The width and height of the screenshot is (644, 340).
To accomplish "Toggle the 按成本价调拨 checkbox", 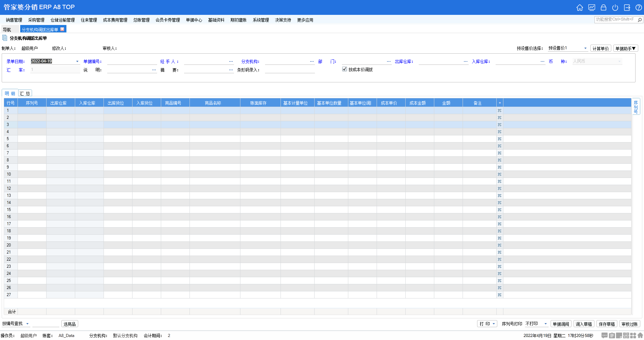I will click(x=345, y=69).
